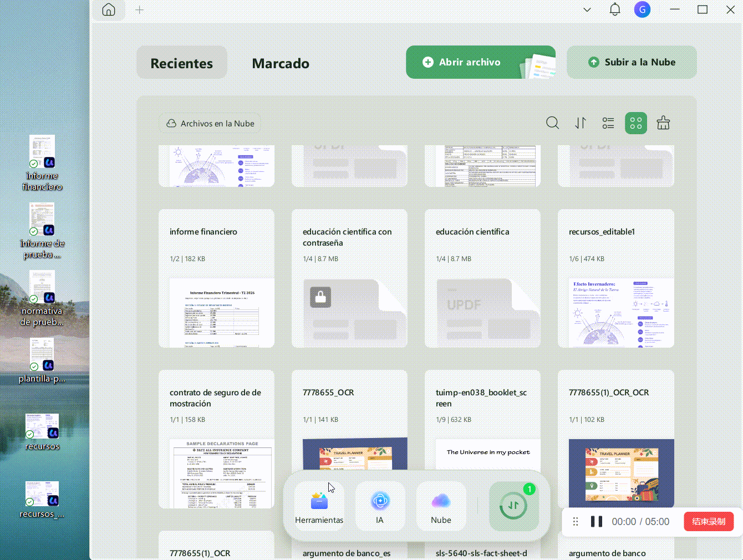Expand the title bar dropdown chevron
The height and width of the screenshot is (560, 743).
coord(587,10)
